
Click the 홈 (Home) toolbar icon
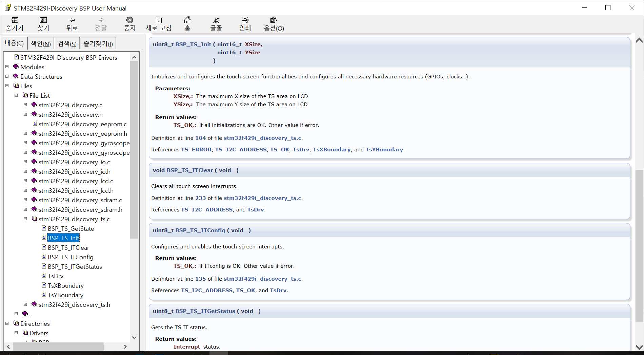click(187, 20)
